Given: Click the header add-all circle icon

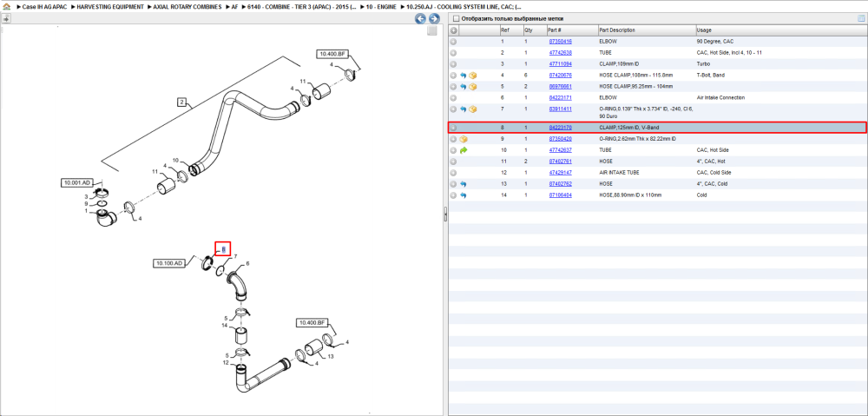Looking at the screenshot, I should [x=454, y=30].
